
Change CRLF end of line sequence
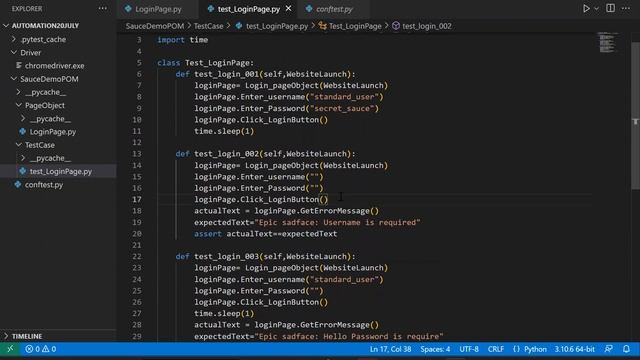coord(496,349)
